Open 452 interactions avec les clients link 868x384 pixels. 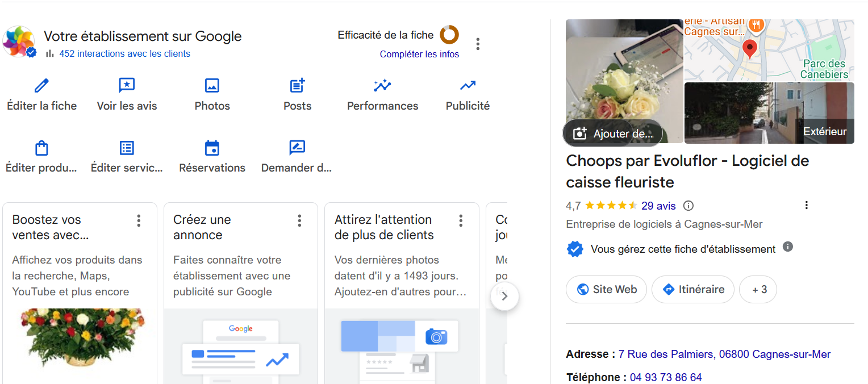tap(124, 53)
